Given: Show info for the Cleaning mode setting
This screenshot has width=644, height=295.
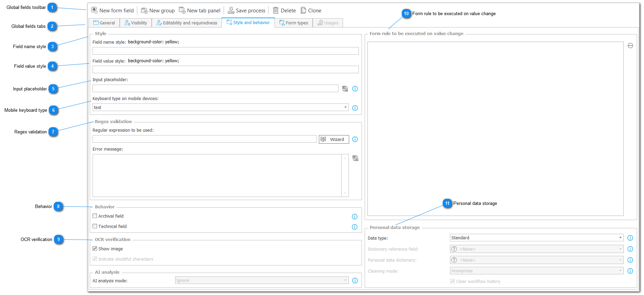Looking at the screenshot, I should (630, 271).
